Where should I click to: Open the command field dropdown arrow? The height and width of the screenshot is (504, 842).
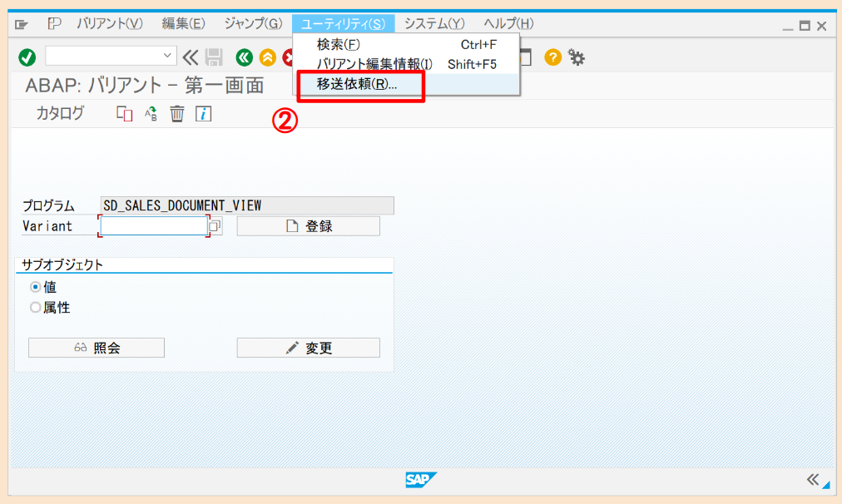(167, 55)
